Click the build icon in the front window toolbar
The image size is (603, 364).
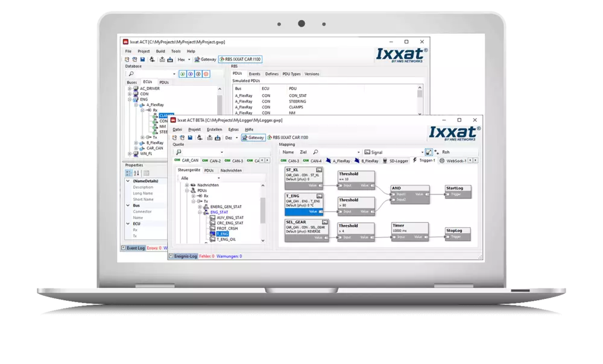pyautogui.click(x=200, y=137)
